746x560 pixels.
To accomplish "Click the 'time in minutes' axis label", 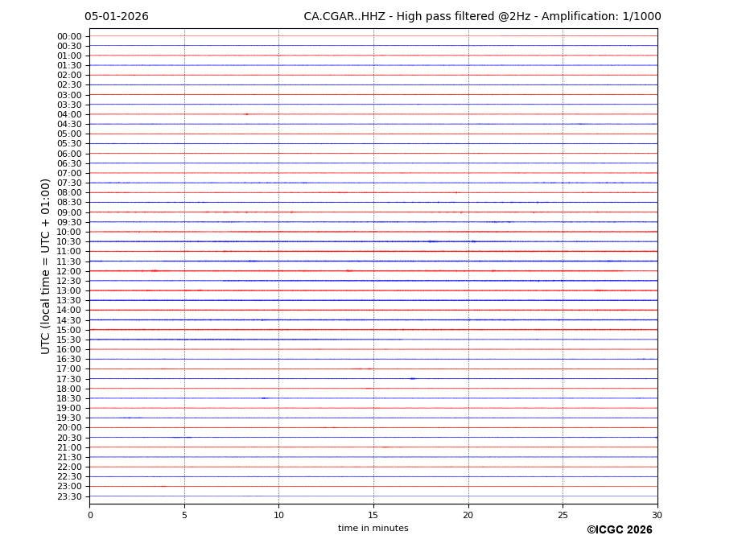I will tap(373, 529).
